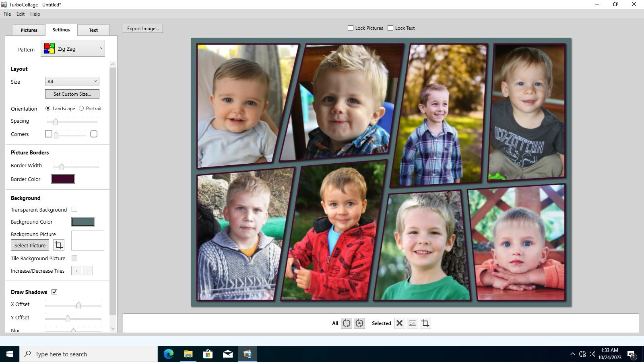Viewport: 644px width, 362px height.
Task: Click the settings panel scroll down arrow
Action: 113,329
